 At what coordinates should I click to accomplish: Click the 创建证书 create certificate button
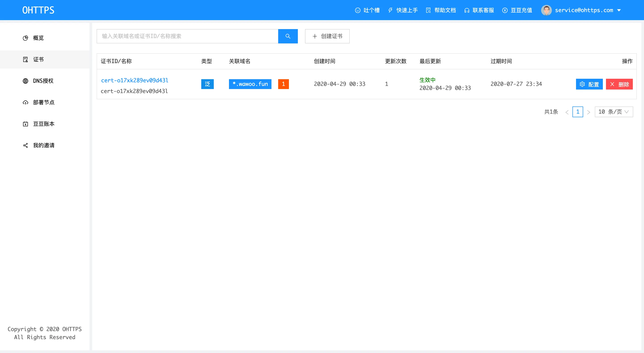(x=327, y=36)
